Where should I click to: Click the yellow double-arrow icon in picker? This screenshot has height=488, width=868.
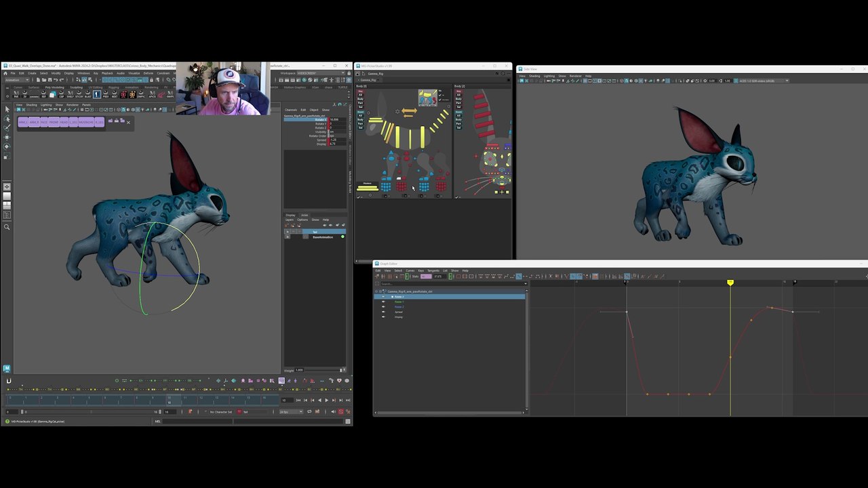click(x=409, y=111)
